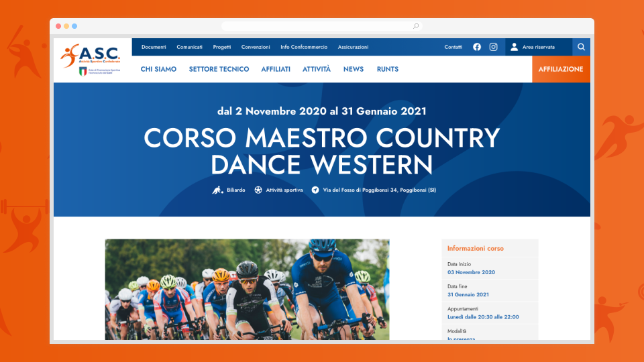Open the site search magnifier icon
The width and height of the screenshot is (644, 362).
click(581, 47)
